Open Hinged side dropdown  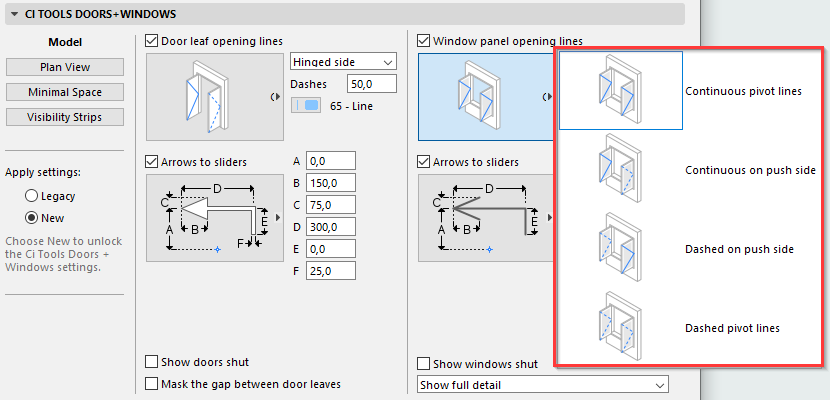click(343, 62)
